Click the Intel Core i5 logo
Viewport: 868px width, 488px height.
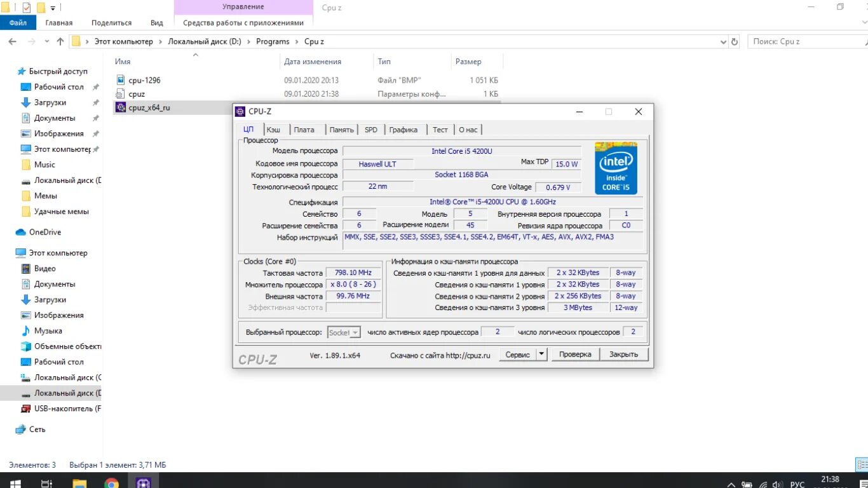(x=616, y=168)
